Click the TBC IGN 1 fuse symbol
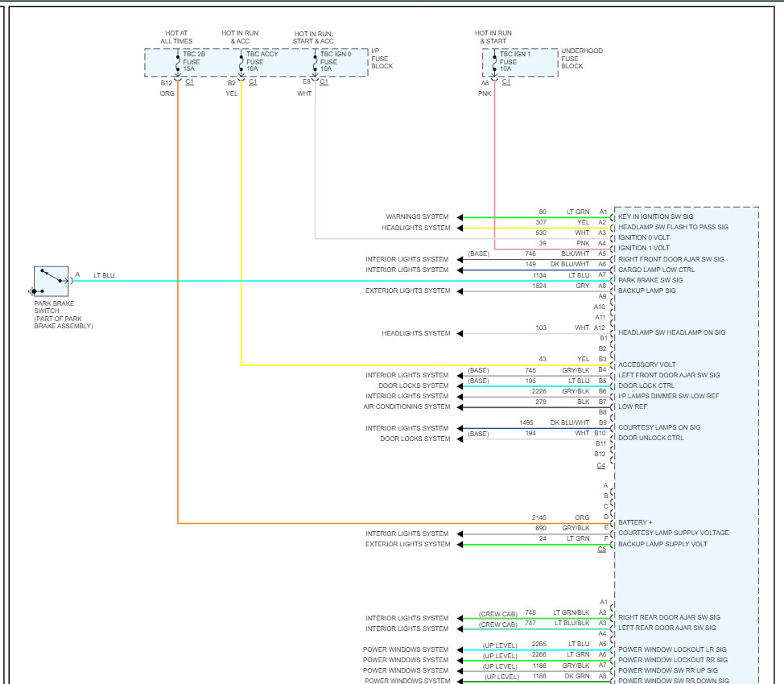 click(494, 64)
